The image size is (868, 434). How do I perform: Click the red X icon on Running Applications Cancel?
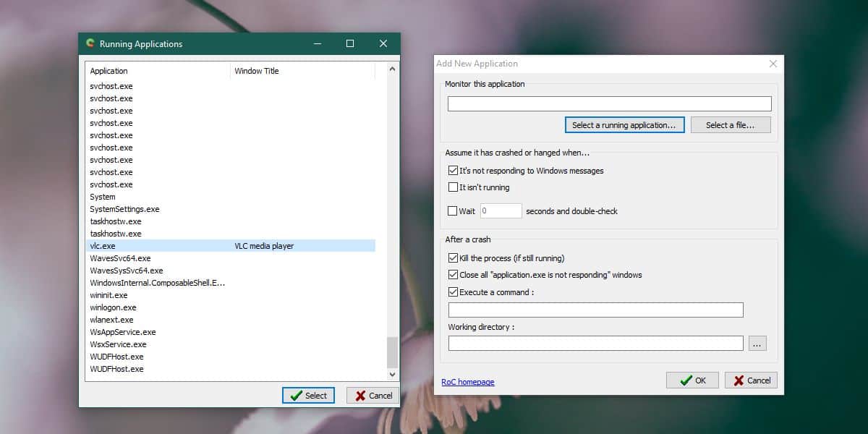point(359,396)
